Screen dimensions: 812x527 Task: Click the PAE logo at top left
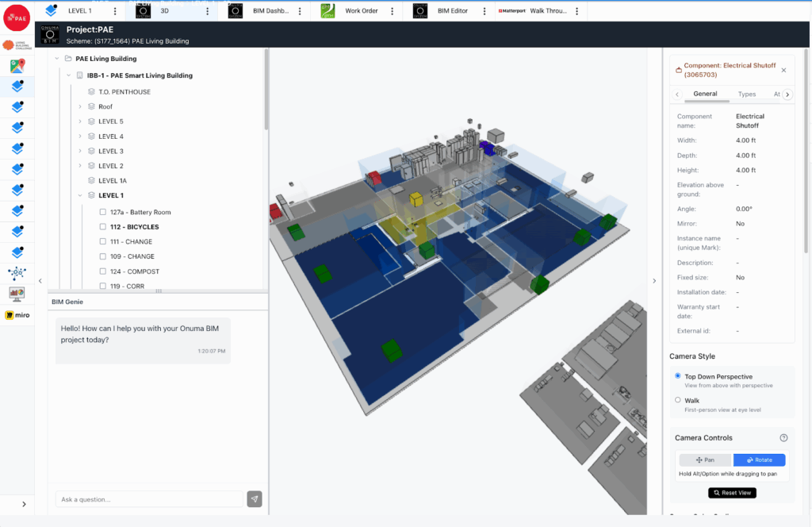17,17
